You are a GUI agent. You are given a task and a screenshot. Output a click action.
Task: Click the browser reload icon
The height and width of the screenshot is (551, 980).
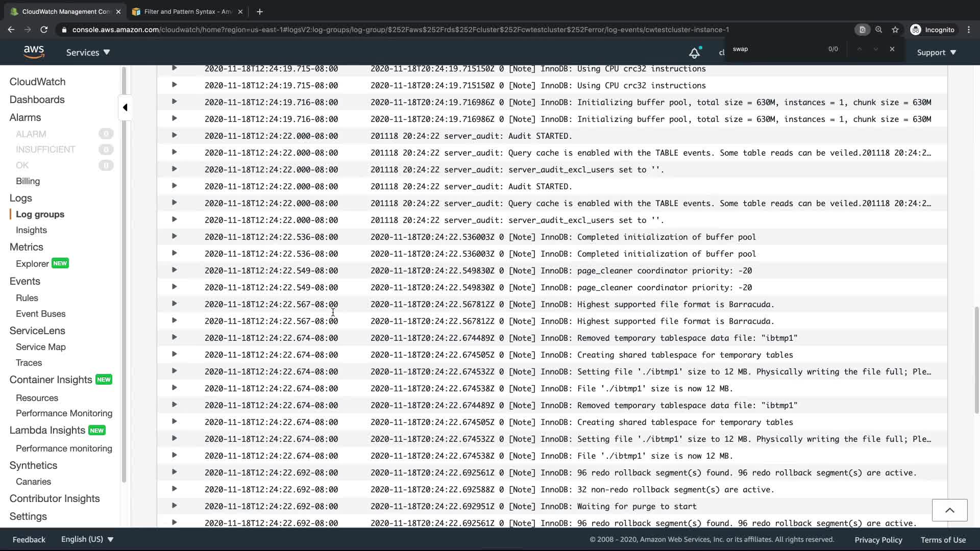tap(44, 30)
